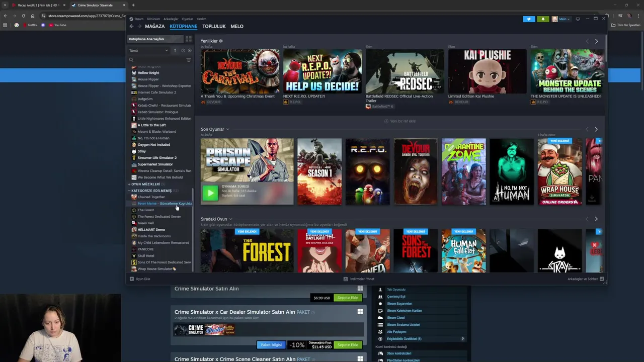Open advanced filter options icon in search bar
The image size is (644, 362).
click(189, 60)
